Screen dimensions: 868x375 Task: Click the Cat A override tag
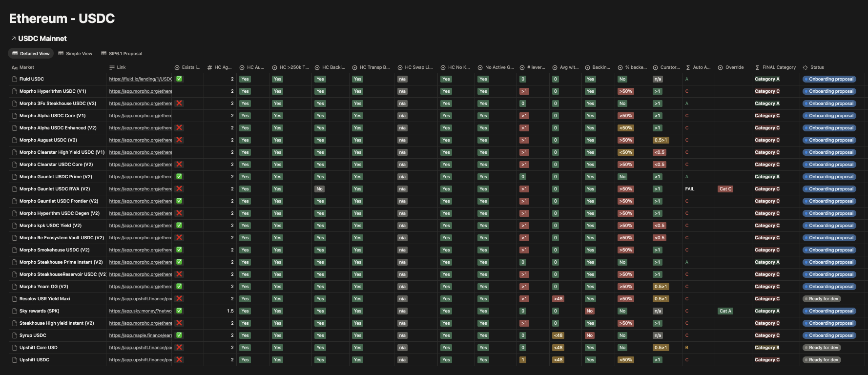[725, 311]
